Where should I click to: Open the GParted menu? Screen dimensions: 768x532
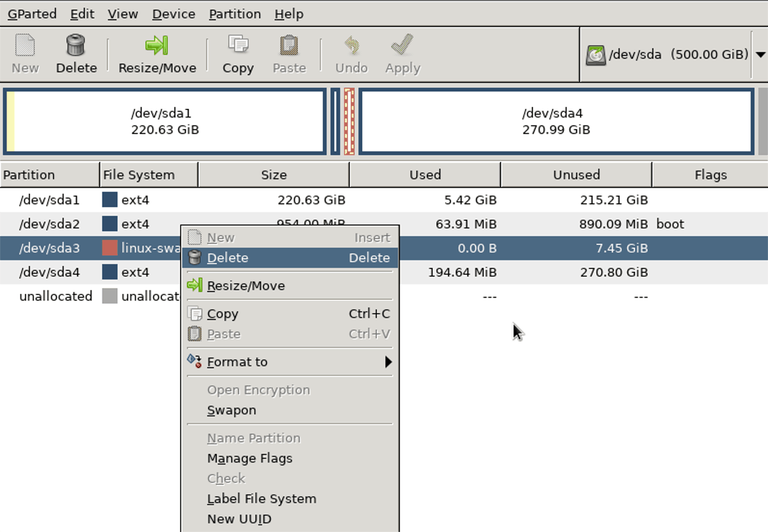coord(32,13)
